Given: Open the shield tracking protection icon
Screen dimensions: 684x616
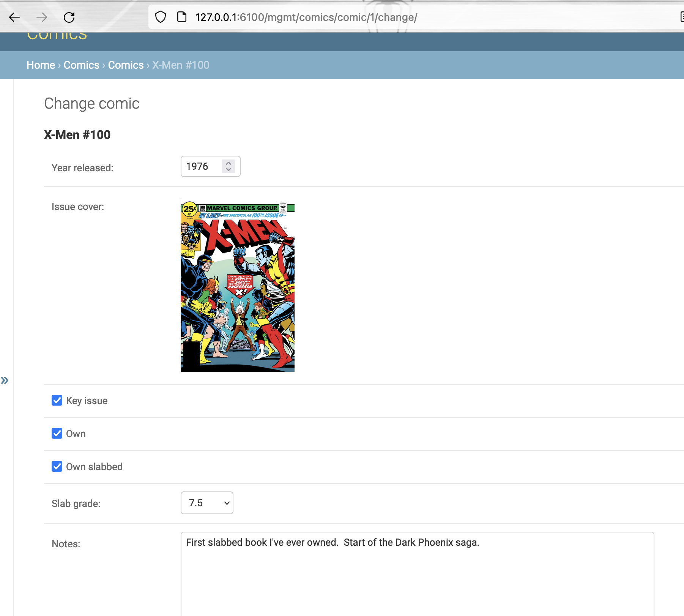Looking at the screenshot, I should tap(161, 17).
